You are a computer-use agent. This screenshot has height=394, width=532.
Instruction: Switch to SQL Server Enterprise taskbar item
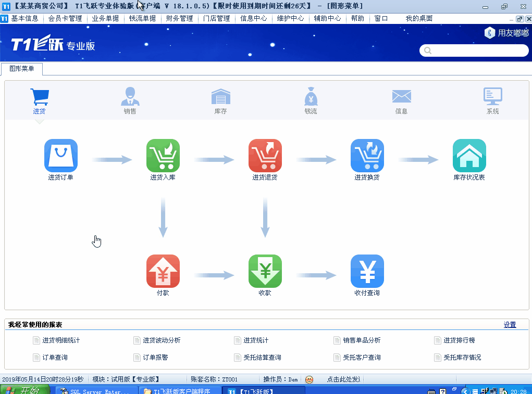97,390
